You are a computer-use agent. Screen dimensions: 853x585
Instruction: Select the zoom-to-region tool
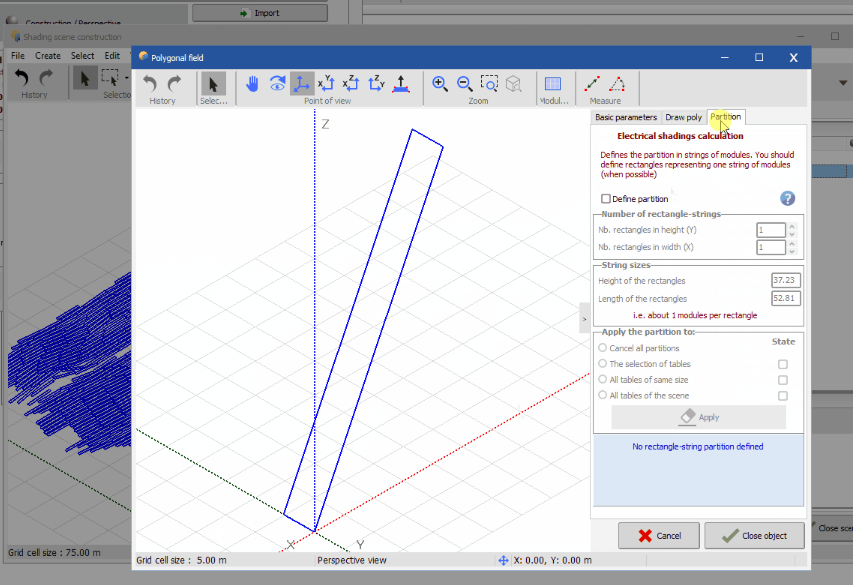(489, 84)
